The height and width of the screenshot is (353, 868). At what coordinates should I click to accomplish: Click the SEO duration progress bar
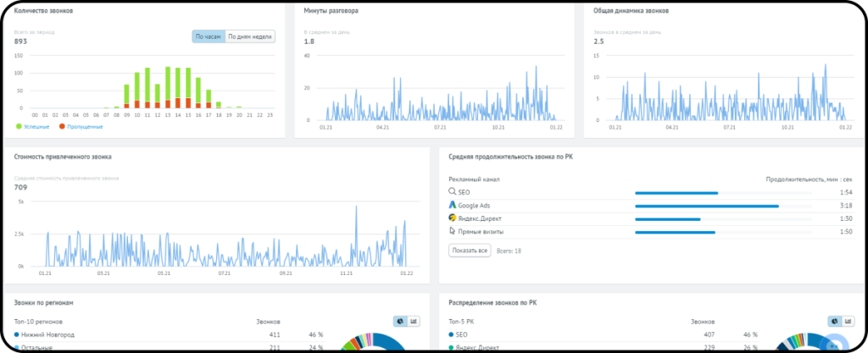(724, 193)
